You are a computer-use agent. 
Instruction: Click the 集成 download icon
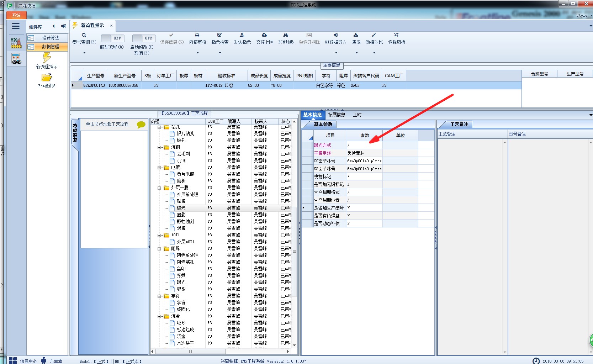356,35
